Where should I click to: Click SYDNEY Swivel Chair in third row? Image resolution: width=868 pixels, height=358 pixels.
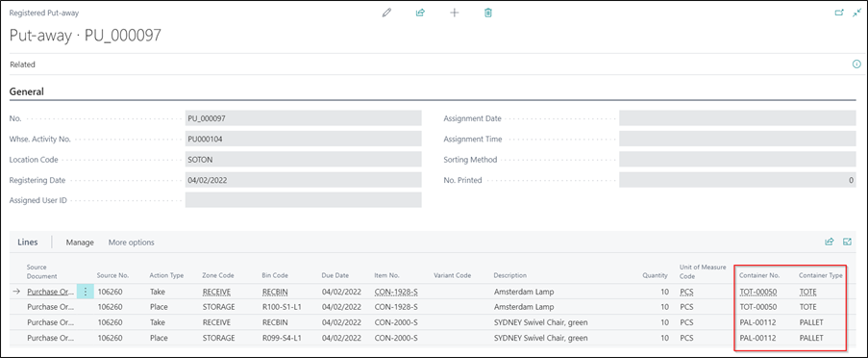[540, 322]
